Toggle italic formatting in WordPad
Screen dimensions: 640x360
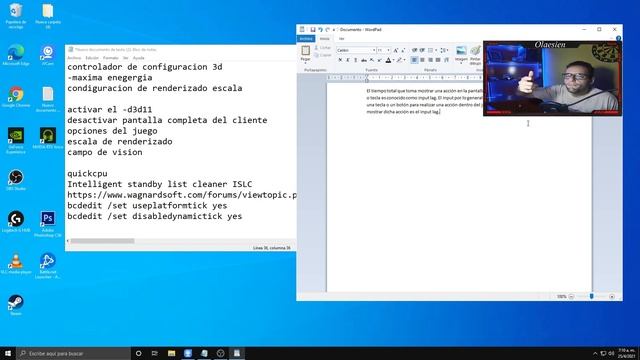pyautogui.click(x=348, y=60)
